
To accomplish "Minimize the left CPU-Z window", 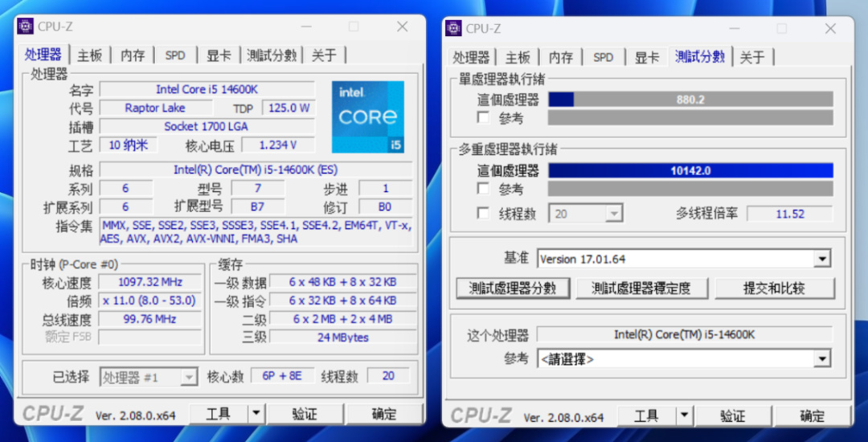I will [305, 27].
